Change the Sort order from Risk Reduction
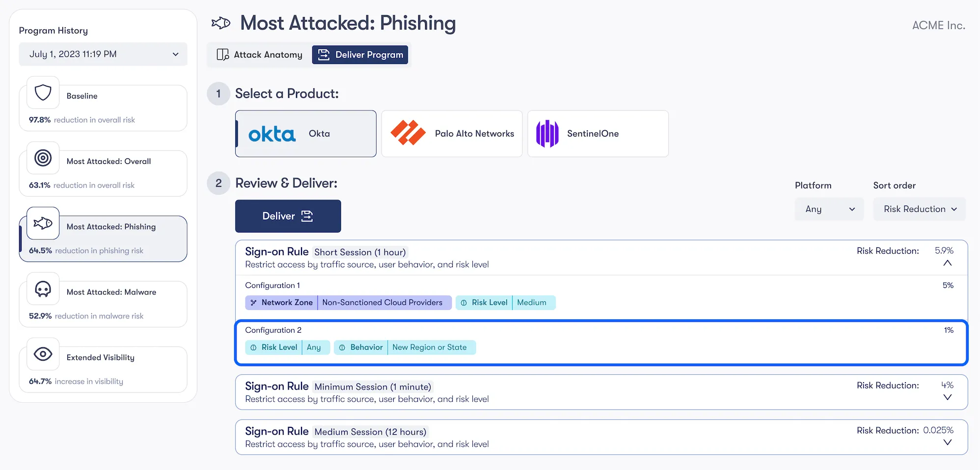This screenshot has height=470, width=980. (919, 209)
